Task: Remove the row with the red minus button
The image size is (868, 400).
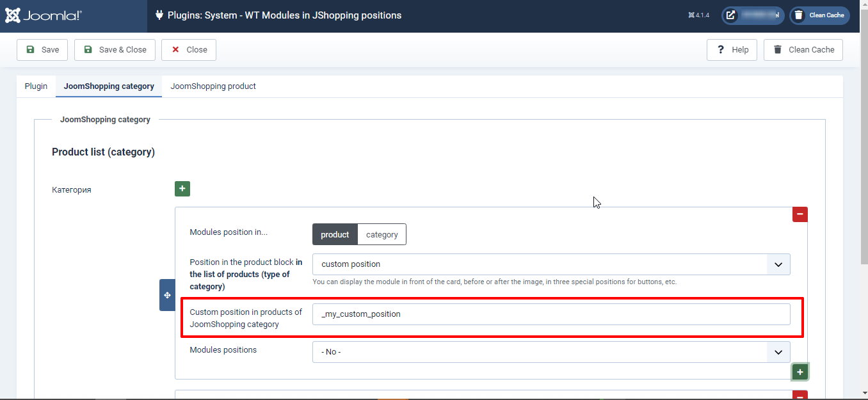Action: (800, 214)
